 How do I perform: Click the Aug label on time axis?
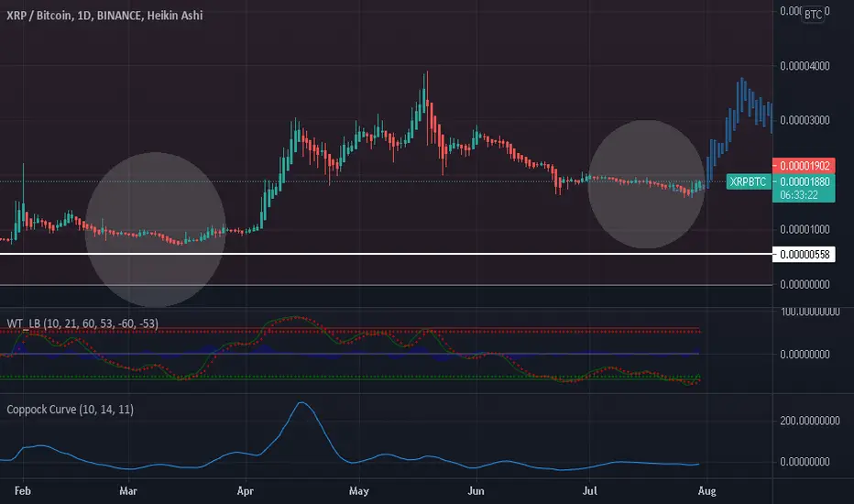(x=706, y=491)
